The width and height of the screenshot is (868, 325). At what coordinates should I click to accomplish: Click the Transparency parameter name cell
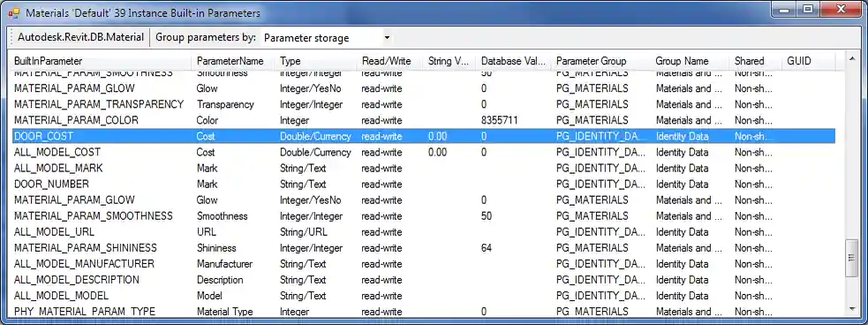coord(225,104)
